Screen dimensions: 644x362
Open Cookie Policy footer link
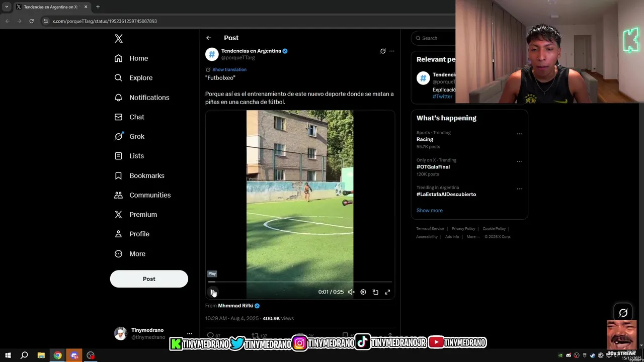click(x=494, y=229)
